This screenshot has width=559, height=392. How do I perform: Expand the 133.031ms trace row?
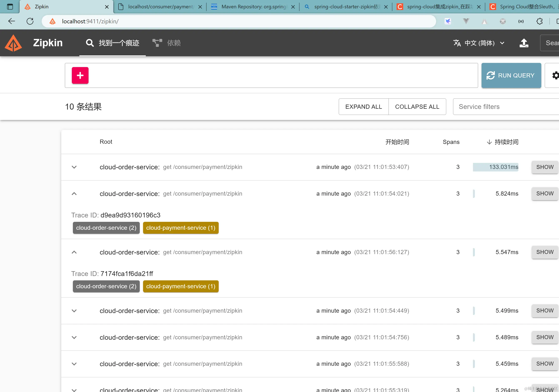74,167
